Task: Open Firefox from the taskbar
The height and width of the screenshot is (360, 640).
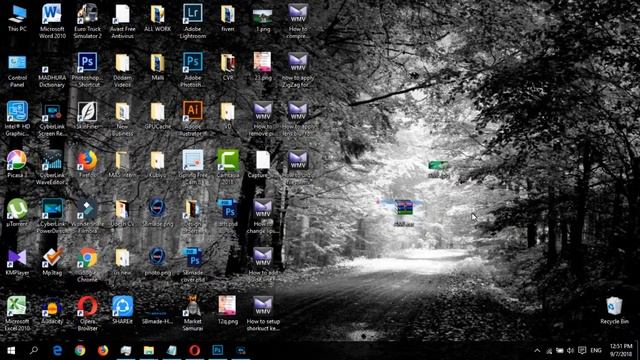Action: click(103, 350)
